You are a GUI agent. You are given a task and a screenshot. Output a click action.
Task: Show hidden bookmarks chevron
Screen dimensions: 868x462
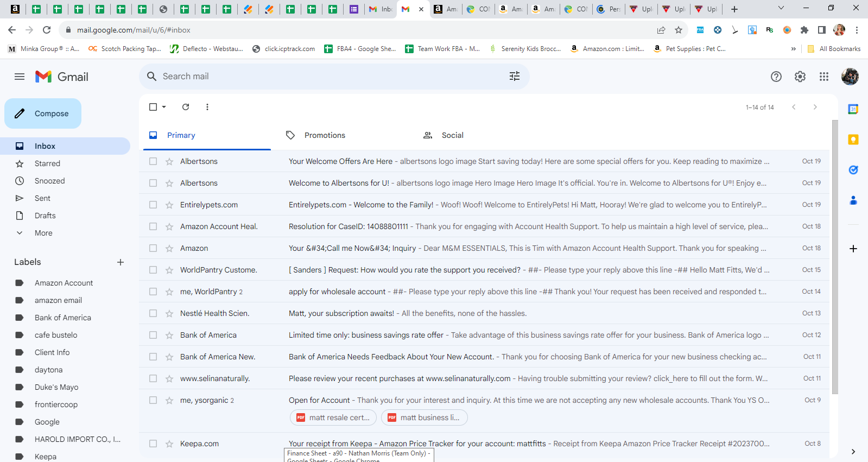(794, 49)
